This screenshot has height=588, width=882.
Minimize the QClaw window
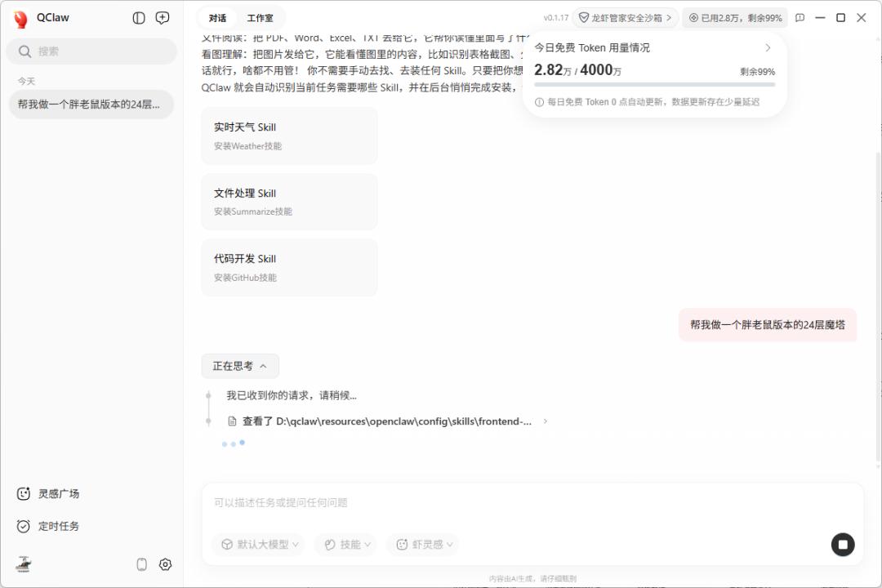tap(820, 18)
